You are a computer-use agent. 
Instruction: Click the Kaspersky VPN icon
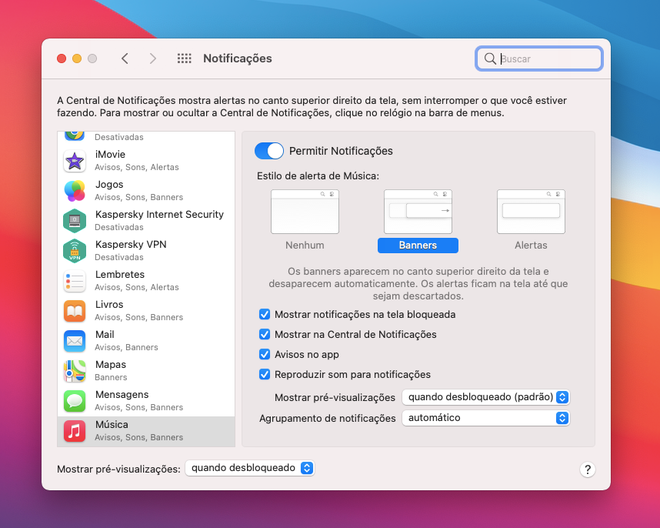click(75, 251)
